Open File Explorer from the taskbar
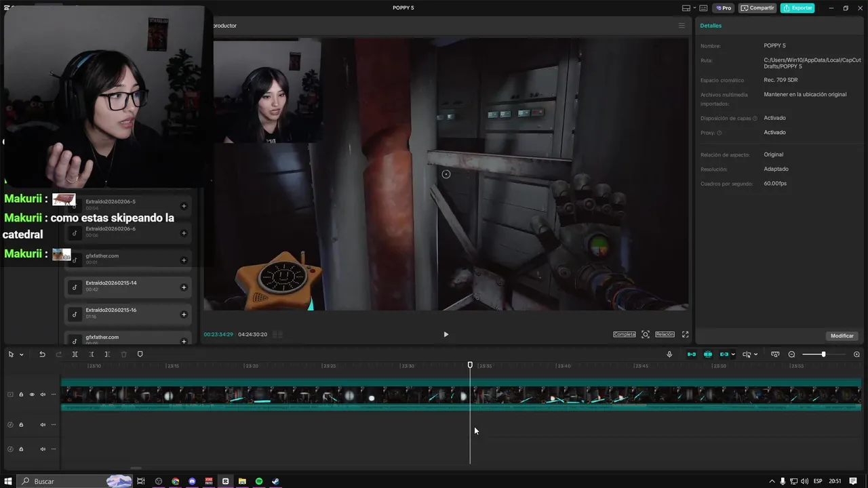The image size is (868, 488). (x=242, y=481)
